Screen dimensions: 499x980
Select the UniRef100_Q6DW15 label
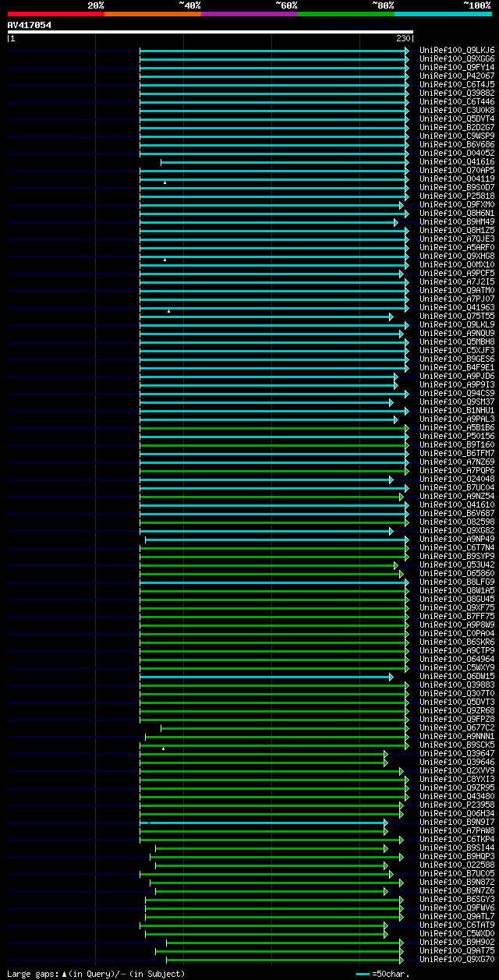(457, 677)
